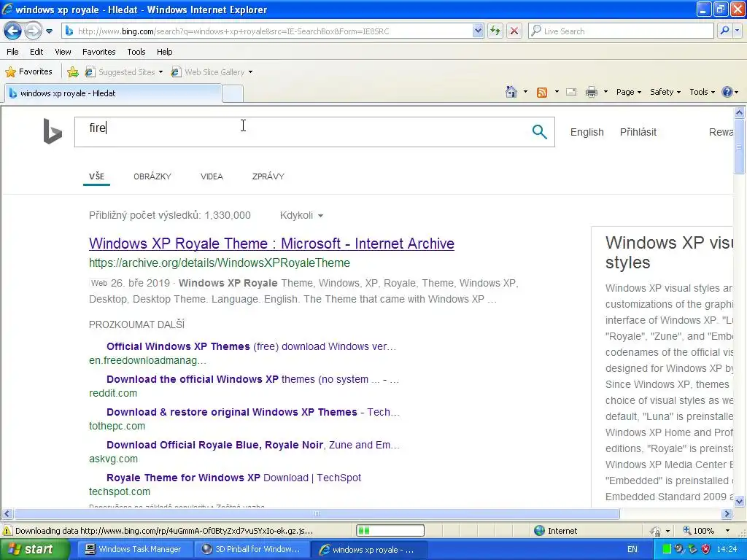Screen dimensions: 747x560
Task: Click the horizontal scrollbar right arrow
Action: pyautogui.click(x=727, y=514)
